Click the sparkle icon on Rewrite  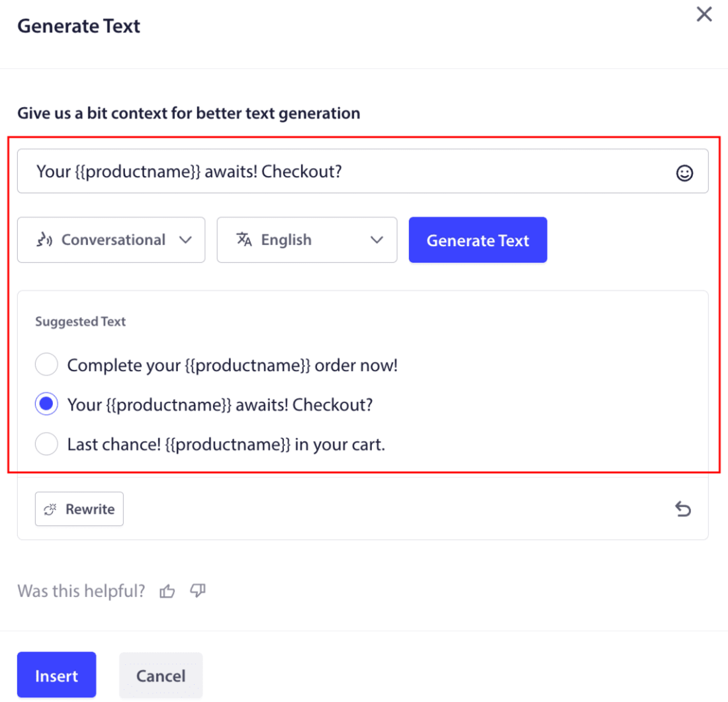51,509
